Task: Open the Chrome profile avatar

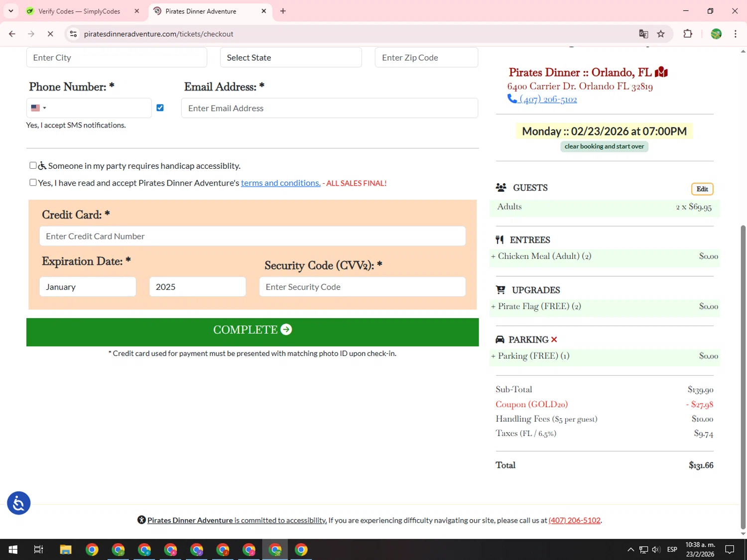Action: 716,34
